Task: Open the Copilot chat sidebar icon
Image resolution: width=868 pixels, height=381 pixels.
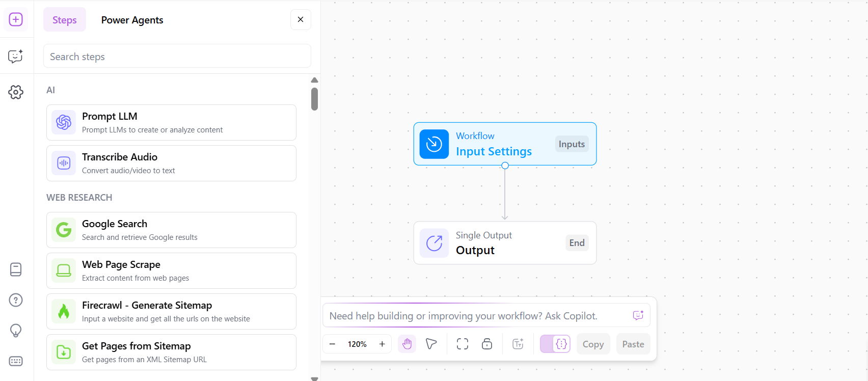Action: click(16, 56)
